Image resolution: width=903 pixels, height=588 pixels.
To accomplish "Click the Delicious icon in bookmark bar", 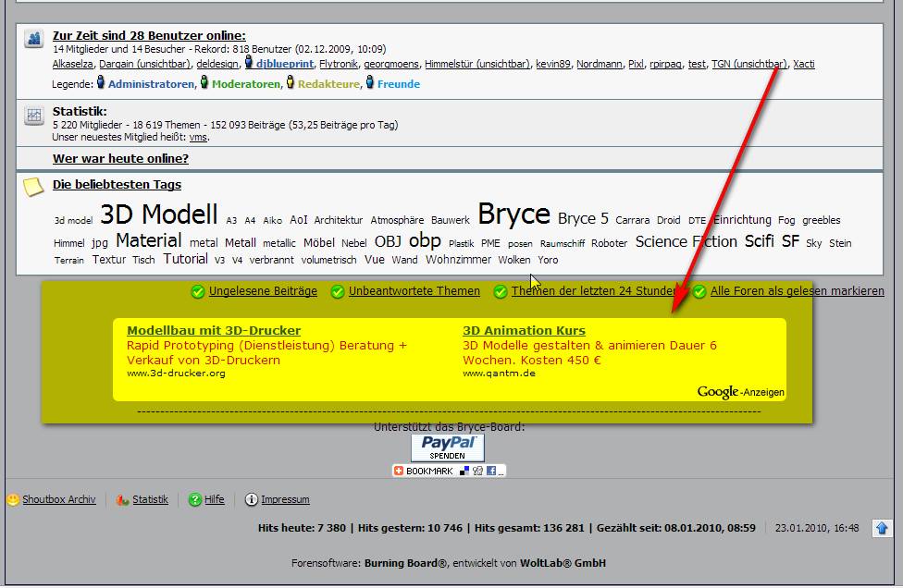I will click(464, 471).
